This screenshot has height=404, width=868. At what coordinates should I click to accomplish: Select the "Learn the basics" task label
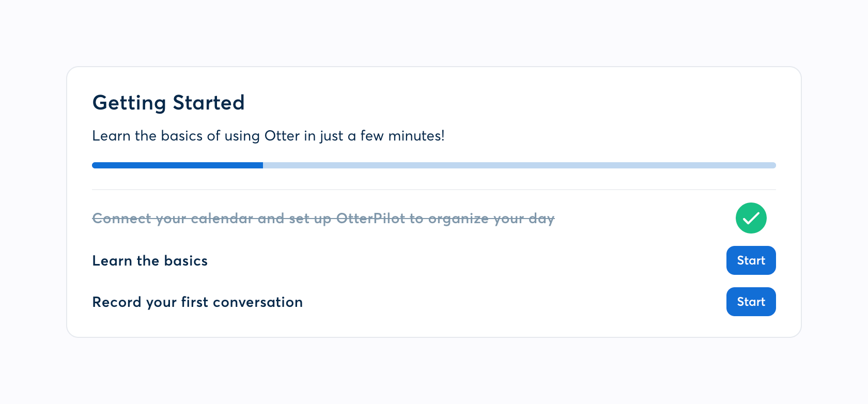pos(150,261)
